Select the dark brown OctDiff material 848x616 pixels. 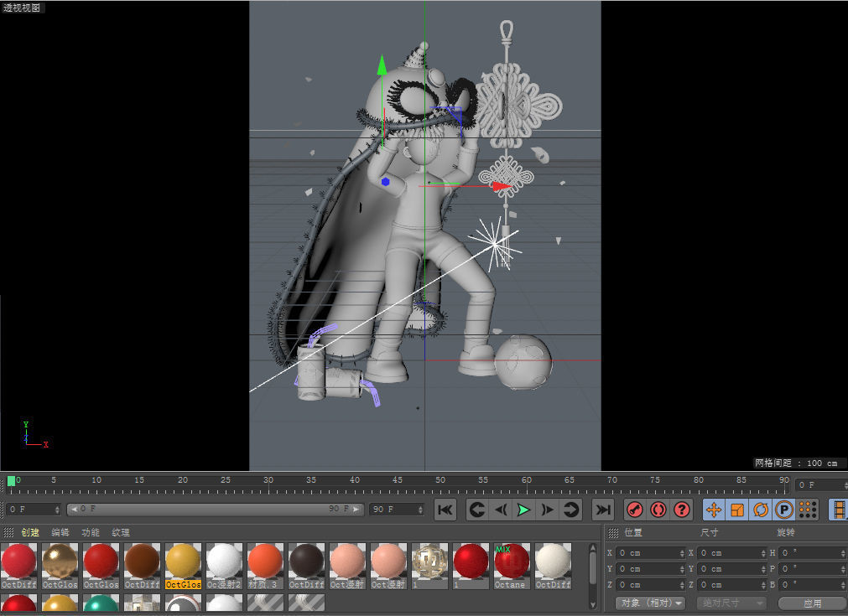(306, 566)
